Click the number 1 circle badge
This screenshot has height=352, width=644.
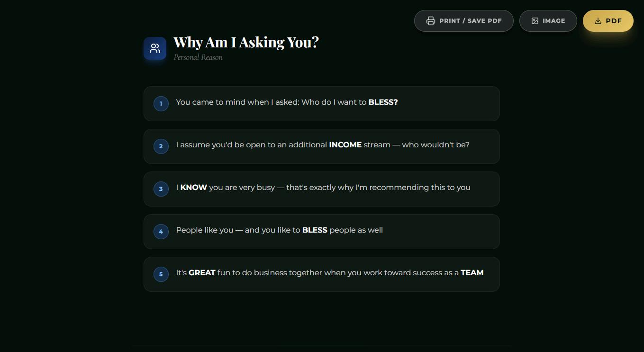click(161, 104)
